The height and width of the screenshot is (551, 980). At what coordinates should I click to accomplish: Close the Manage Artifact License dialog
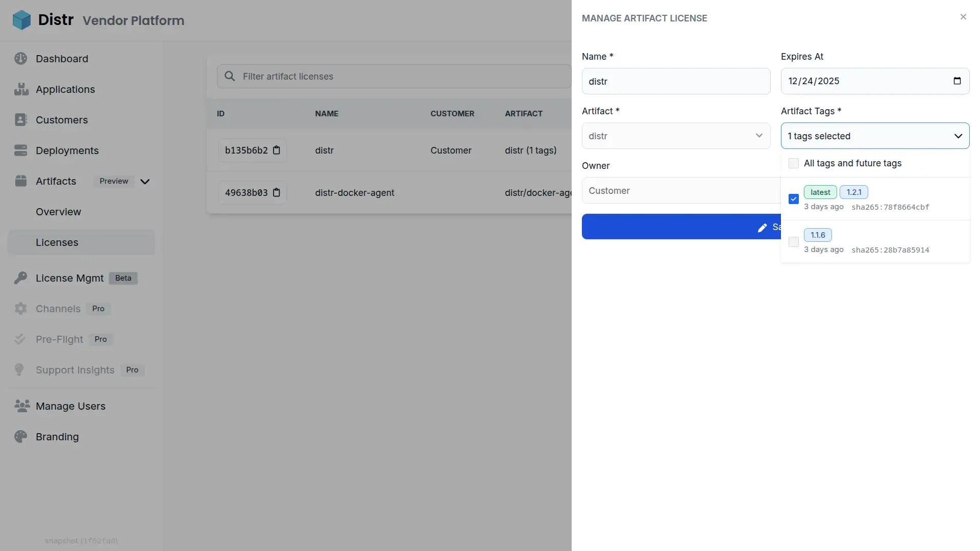tap(963, 17)
